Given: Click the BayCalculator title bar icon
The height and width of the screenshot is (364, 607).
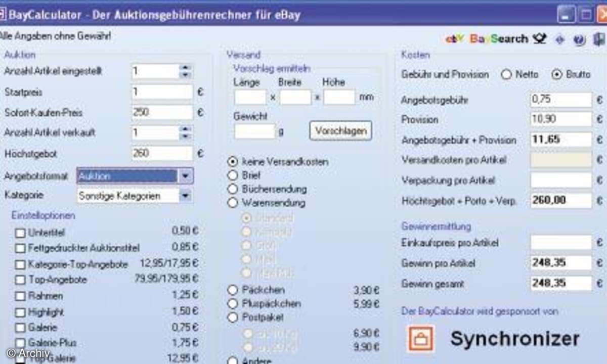Looking at the screenshot, I should [x=3, y=14].
